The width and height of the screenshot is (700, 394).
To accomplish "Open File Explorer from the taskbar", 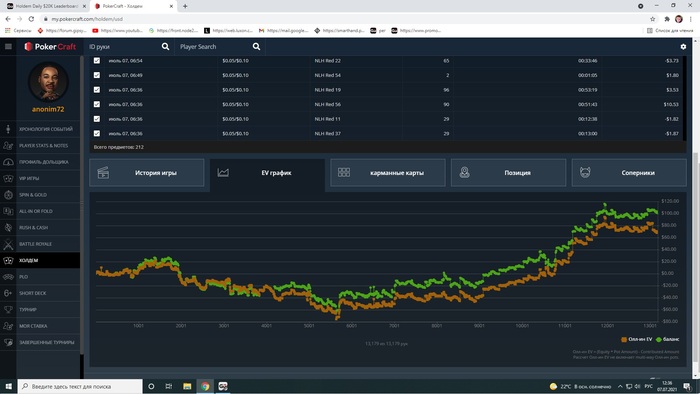I will [187, 386].
